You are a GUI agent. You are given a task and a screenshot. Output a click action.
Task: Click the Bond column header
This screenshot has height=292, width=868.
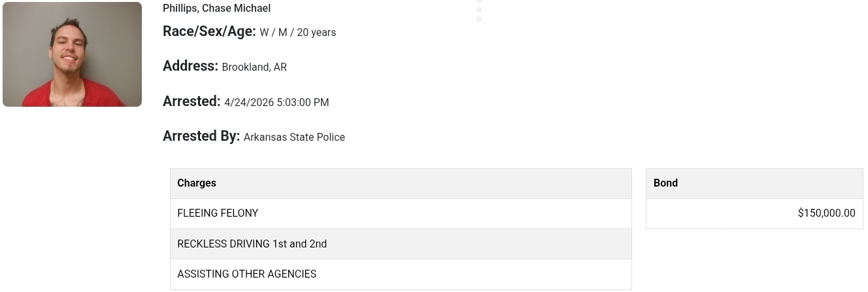point(665,183)
